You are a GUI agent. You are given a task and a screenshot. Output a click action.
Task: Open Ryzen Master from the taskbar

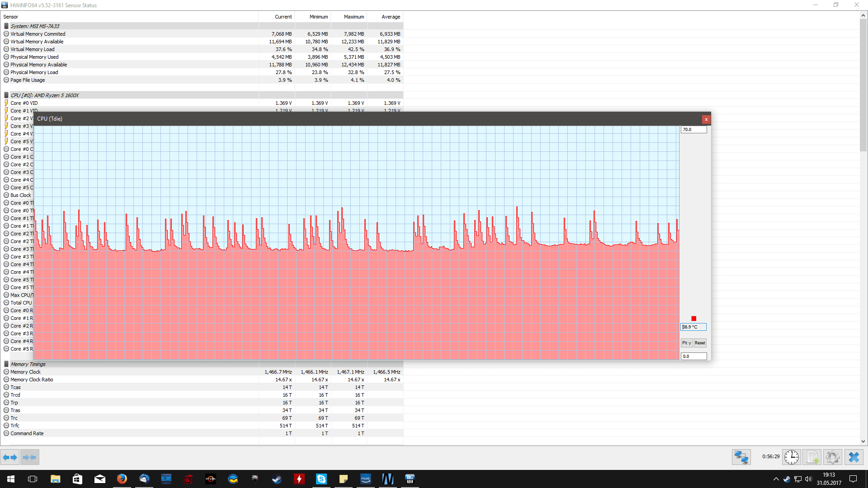point(210,479)
